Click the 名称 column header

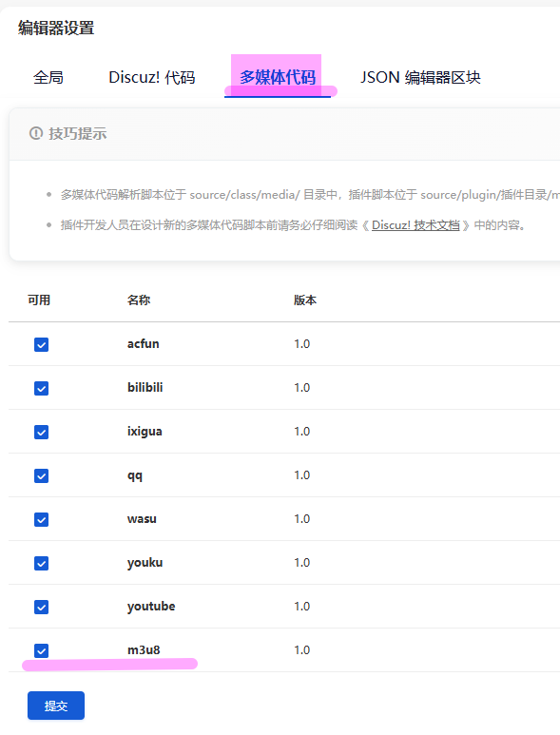[139, 300]
